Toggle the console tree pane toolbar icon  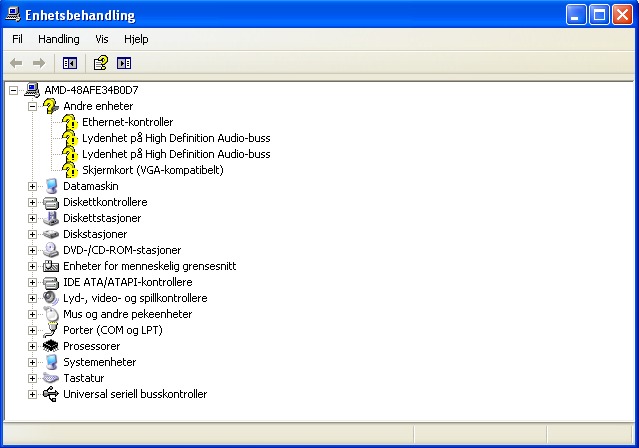click(x=70, y=63)
